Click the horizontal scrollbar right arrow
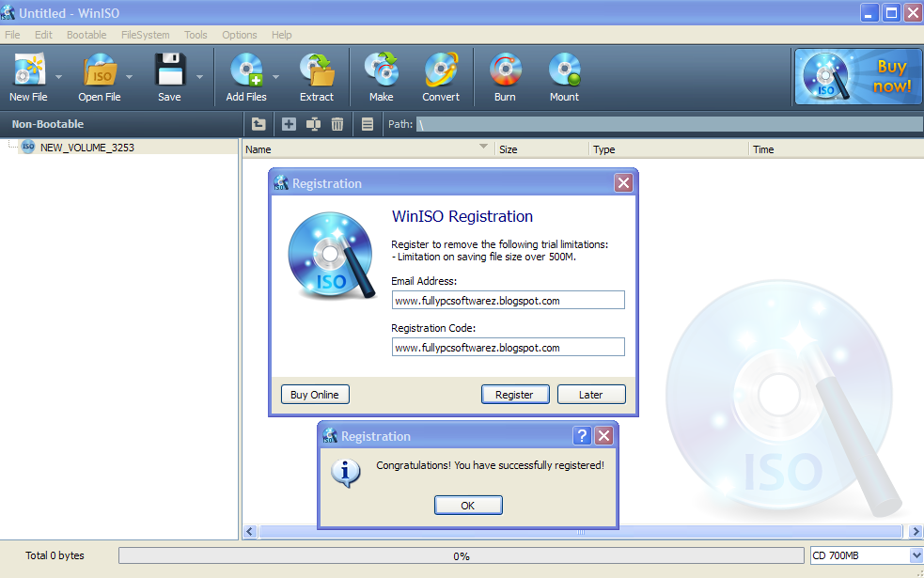 (916, 531)
